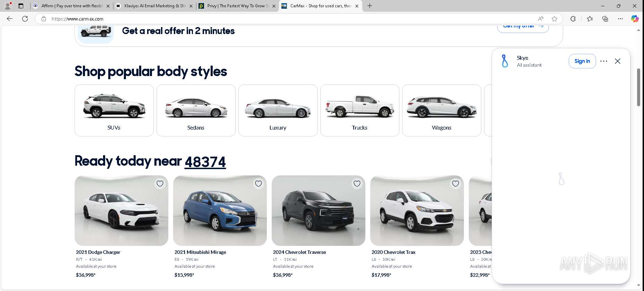Sign in to Skye assistant
644x291 pixels.
click(x=582, y=61)
